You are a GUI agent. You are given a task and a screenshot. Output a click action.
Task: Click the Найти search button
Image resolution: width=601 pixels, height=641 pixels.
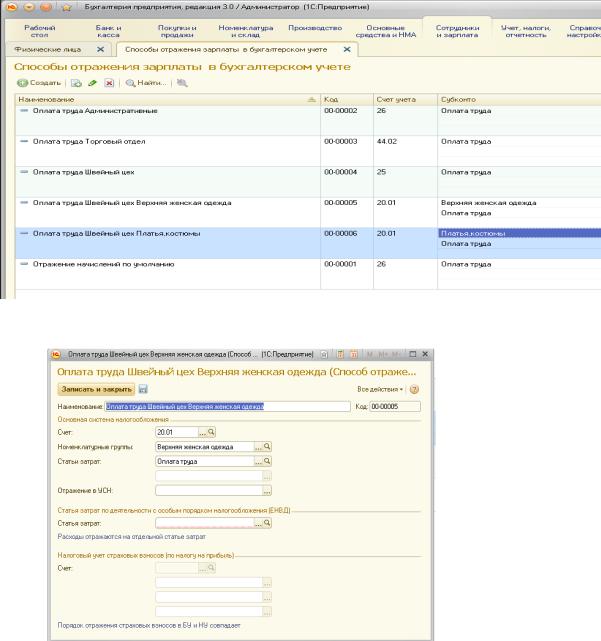146,83
